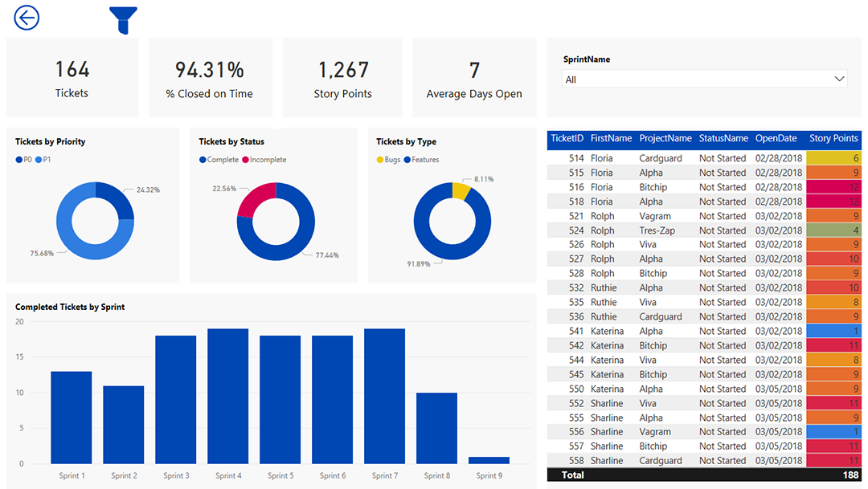Viewport: 868px width, 489px height.
Task: Expand the SprintName dropdown
Action: [704, 79]
